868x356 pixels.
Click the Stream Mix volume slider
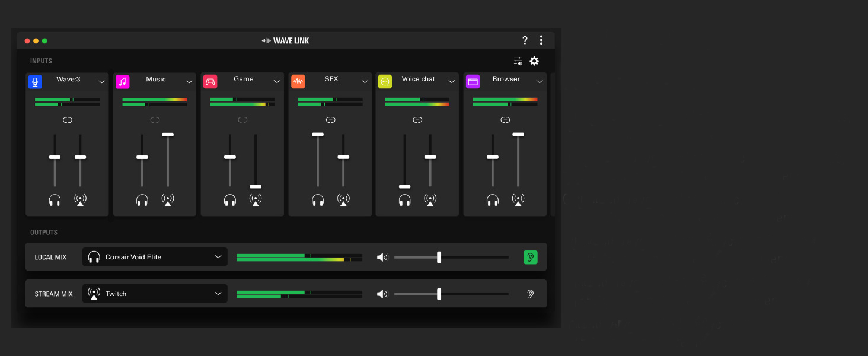click(451, 294)
